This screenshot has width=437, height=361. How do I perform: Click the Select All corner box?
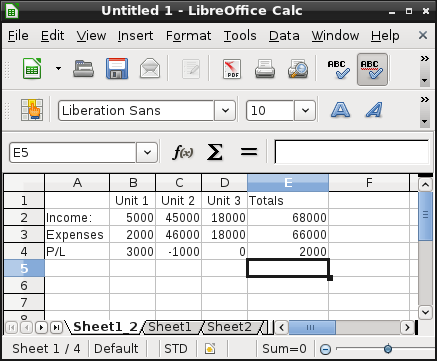click(x=24, y=183)
